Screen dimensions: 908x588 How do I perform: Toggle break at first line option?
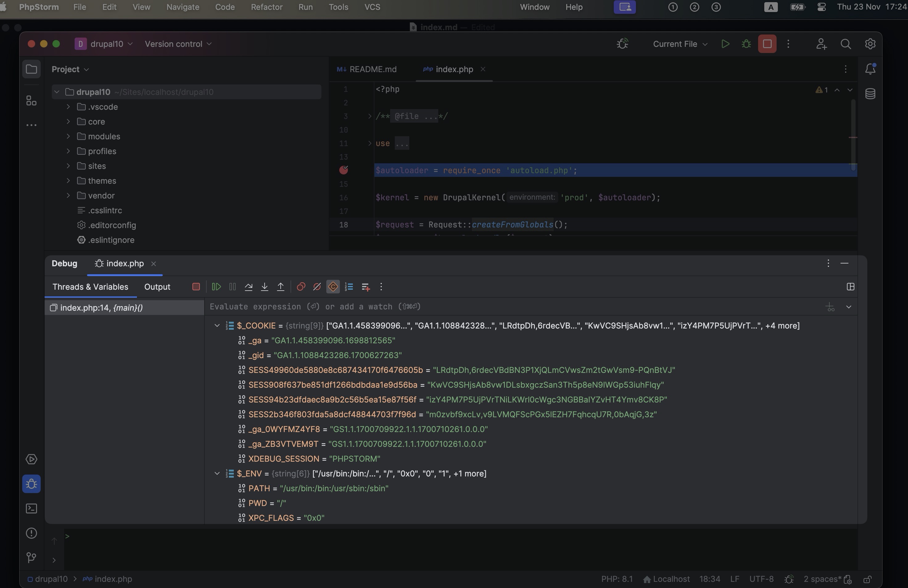(x=333, y=287)
